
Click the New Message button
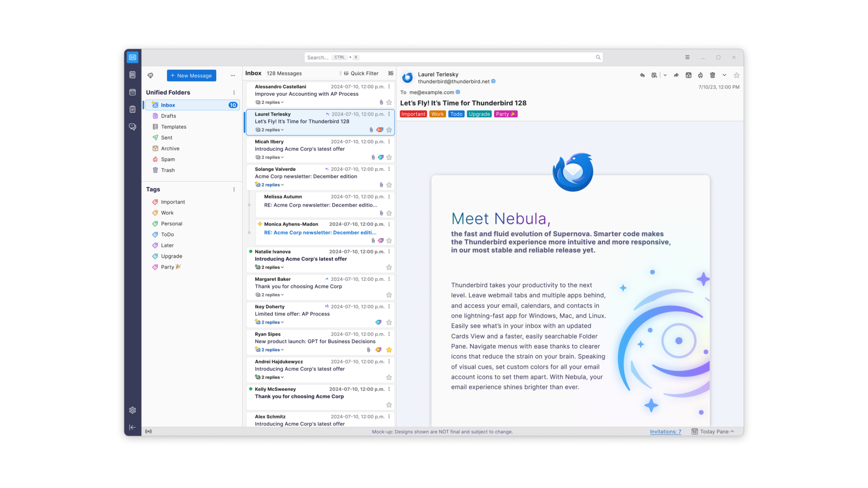[191, 75]
